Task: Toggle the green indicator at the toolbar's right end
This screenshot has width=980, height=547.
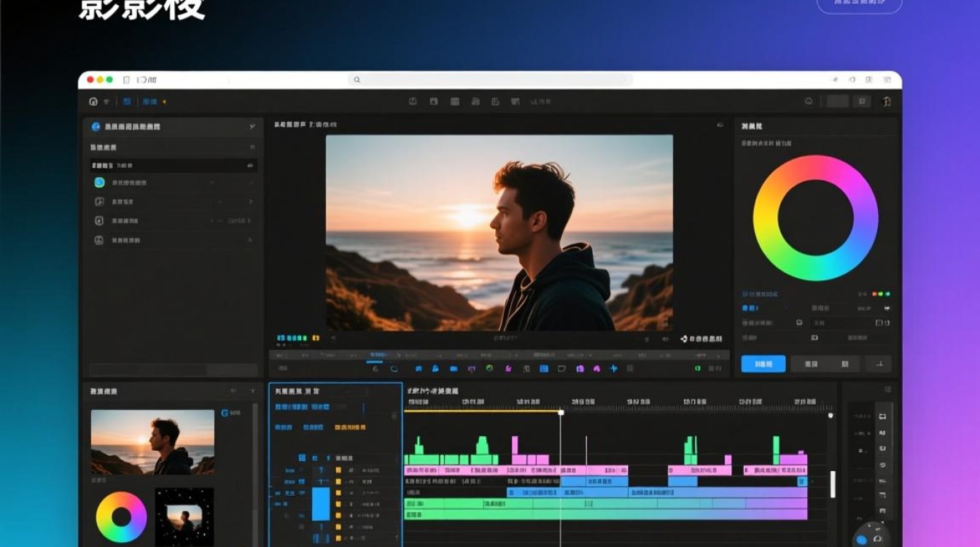Action: pos(698,369)
